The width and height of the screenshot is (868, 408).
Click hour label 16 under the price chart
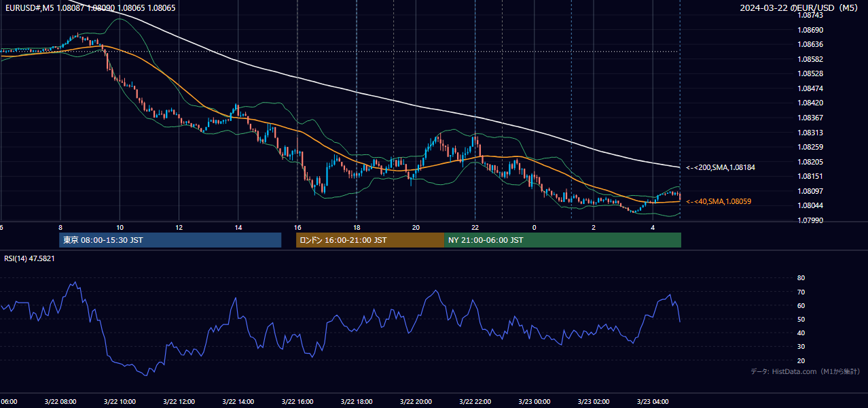click(297, 227)
